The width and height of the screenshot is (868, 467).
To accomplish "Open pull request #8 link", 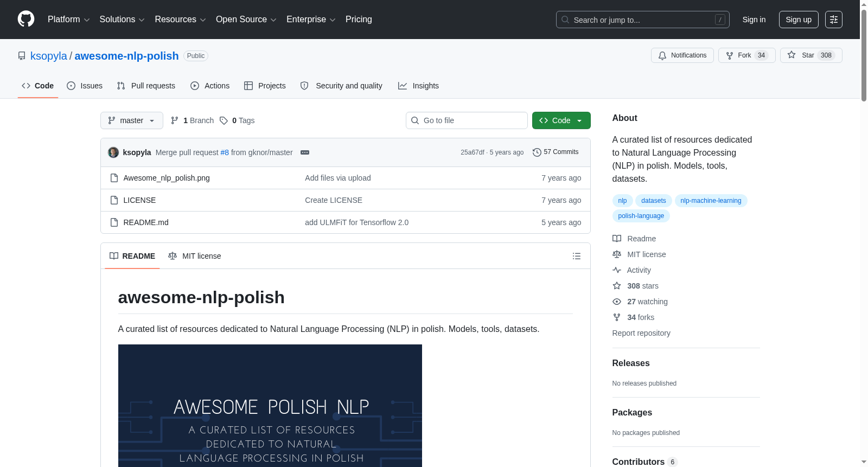I will coord(225,152).
